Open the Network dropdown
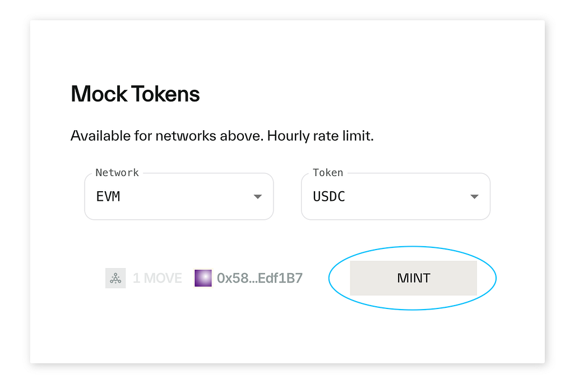Image resolution: width=574 pixels, height=392 pixels. 179,196
